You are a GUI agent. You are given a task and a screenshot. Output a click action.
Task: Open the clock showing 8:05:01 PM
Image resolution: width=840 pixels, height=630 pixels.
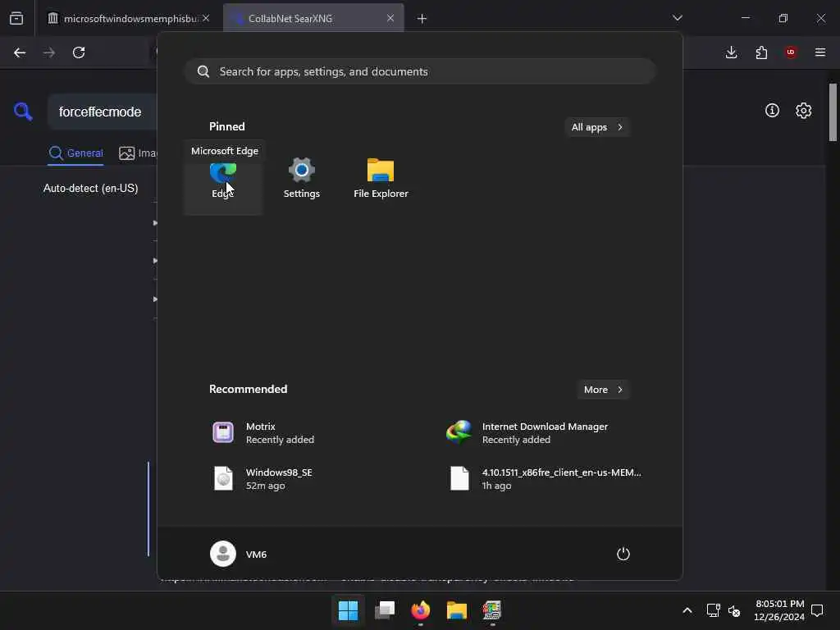click(x=779, y=610)
